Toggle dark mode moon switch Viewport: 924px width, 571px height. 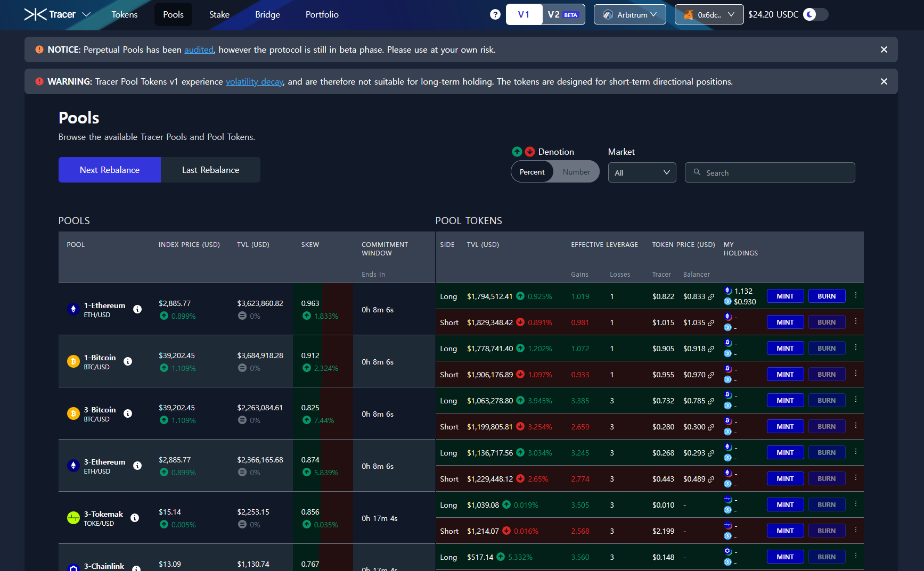816,14
